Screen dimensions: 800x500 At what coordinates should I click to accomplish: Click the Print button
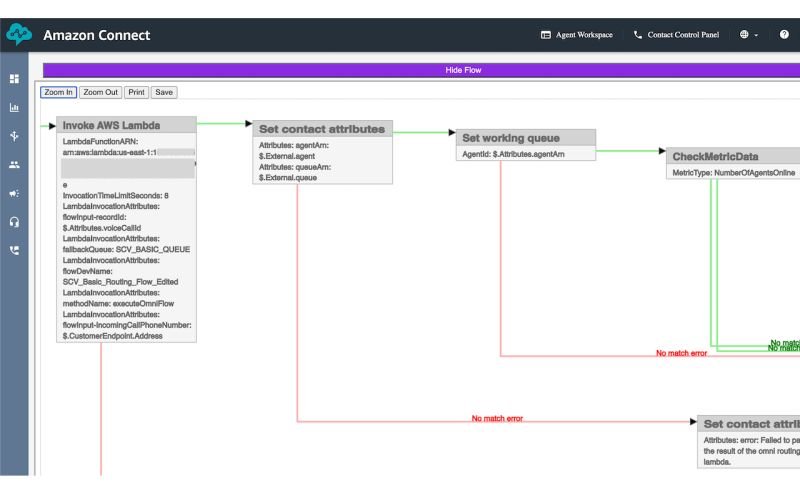tap(136, 92)
